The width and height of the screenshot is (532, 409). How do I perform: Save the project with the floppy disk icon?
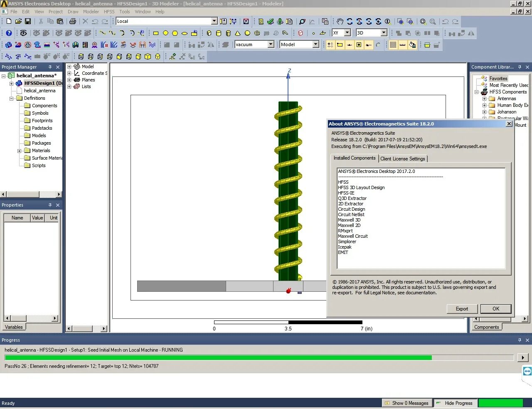pos(28,21)
